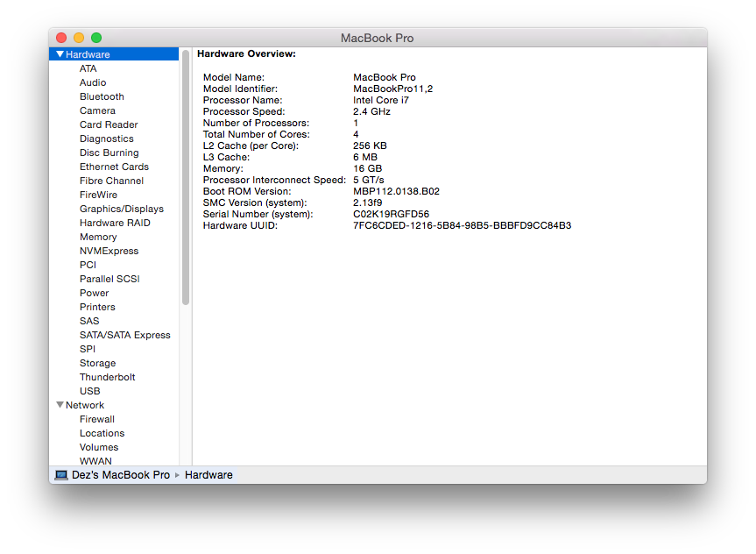Open the Power entry
This screenshot has height=554, width=756.
94,293
